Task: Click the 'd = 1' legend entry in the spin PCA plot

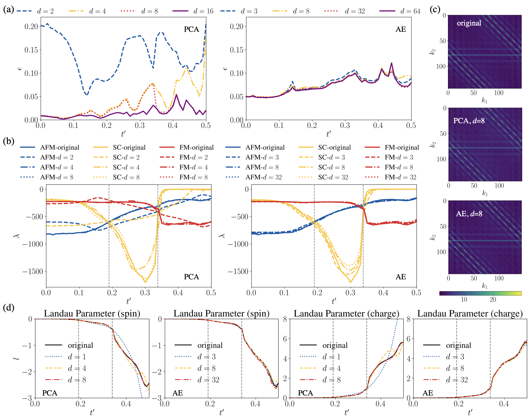Action: [x=77, y=357]
